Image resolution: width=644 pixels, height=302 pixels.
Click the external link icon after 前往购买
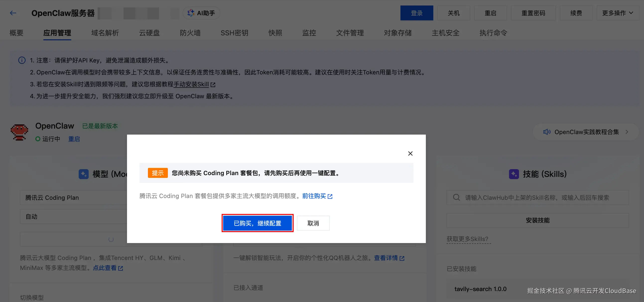coord(330,196)
